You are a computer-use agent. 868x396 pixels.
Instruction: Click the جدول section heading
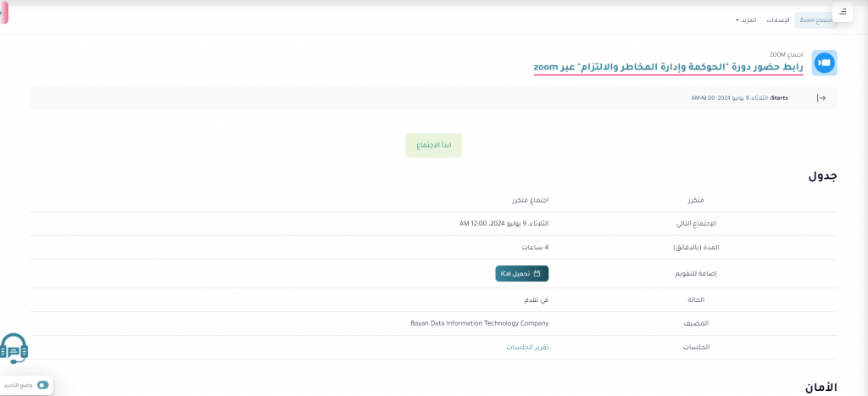click(822, 176)
